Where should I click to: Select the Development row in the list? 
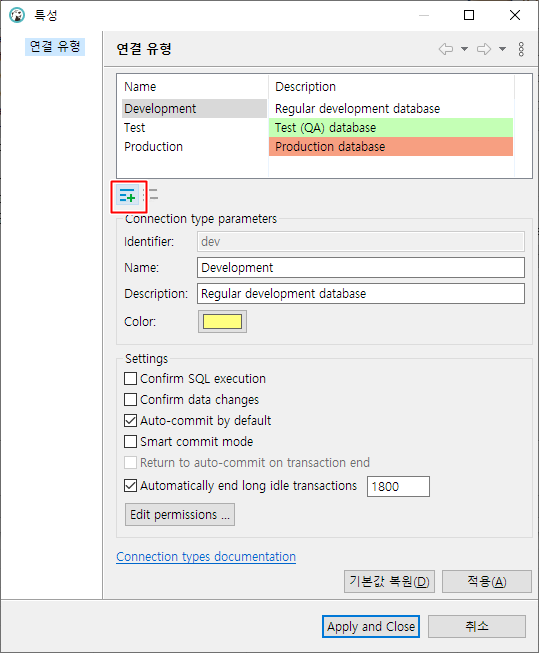[x=194, y=109]
